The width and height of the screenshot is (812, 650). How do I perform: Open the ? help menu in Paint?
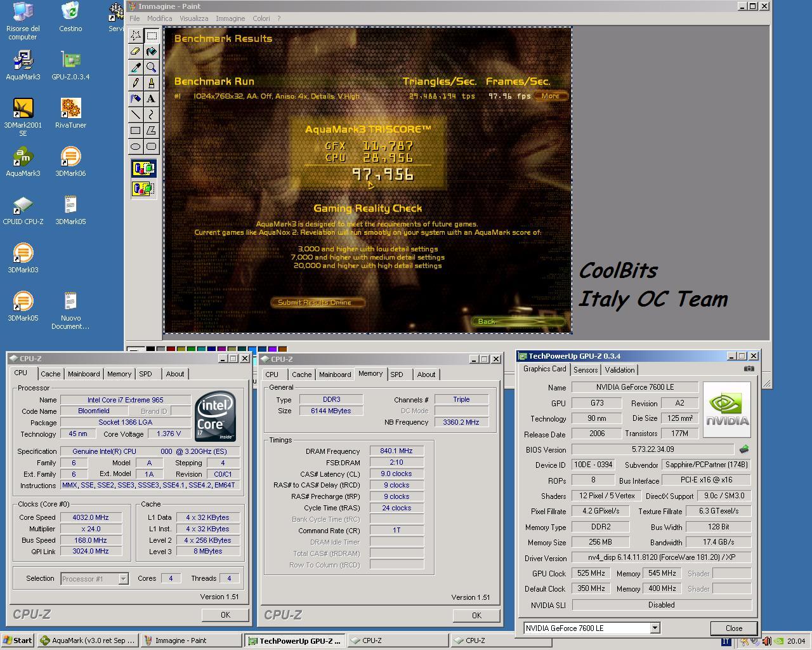tap(278, 18)
